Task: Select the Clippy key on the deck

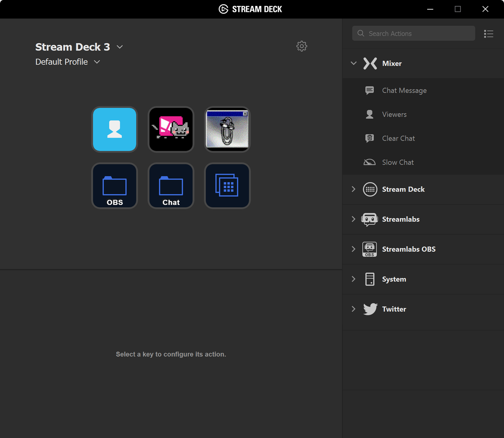Action: pos(227,129)
